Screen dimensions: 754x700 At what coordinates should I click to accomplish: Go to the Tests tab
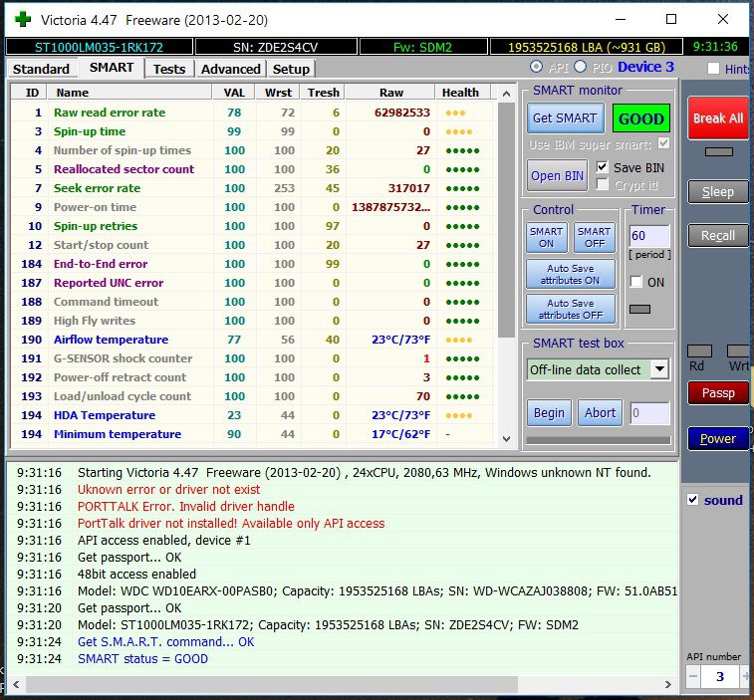coord(168,69)
